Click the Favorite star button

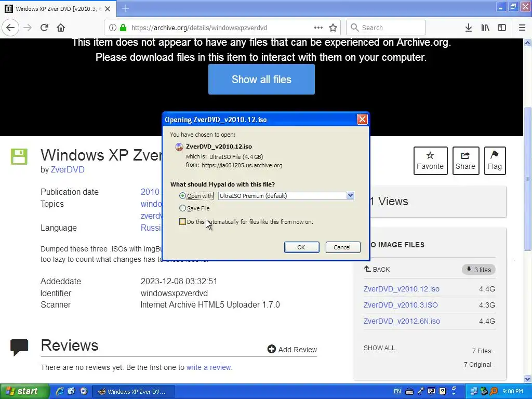coord(431,161)
